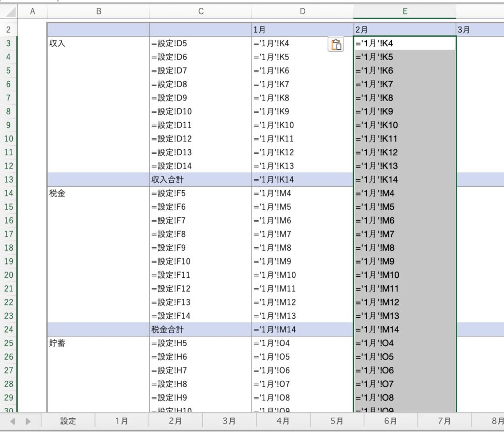Click the row 13 header
This screenshot has width=504, height=432.
point(9,180)
